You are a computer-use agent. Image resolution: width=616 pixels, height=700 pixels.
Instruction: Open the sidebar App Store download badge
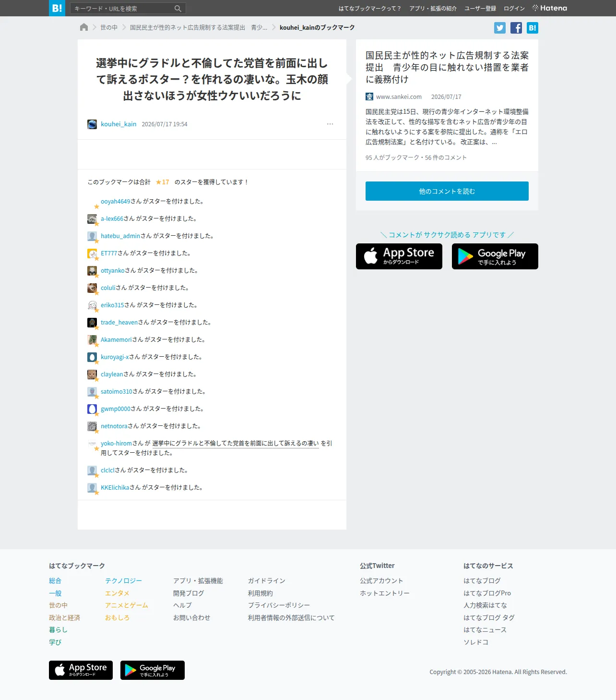[399, 256]
